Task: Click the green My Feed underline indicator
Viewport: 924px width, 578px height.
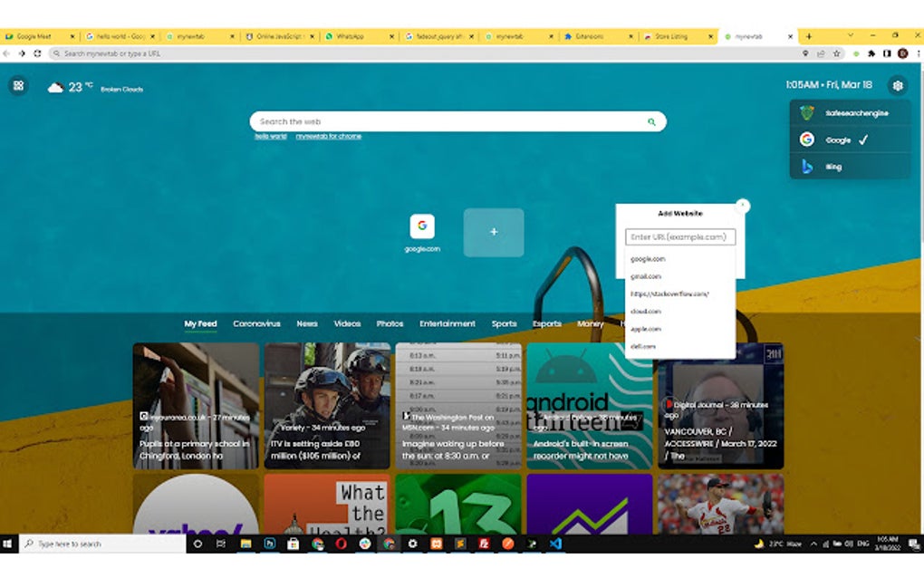Action: point(199,333)
